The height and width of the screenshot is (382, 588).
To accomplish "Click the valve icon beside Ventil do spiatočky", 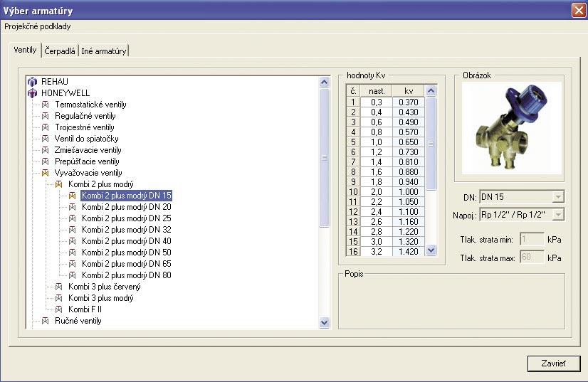I will coord(46,139).
